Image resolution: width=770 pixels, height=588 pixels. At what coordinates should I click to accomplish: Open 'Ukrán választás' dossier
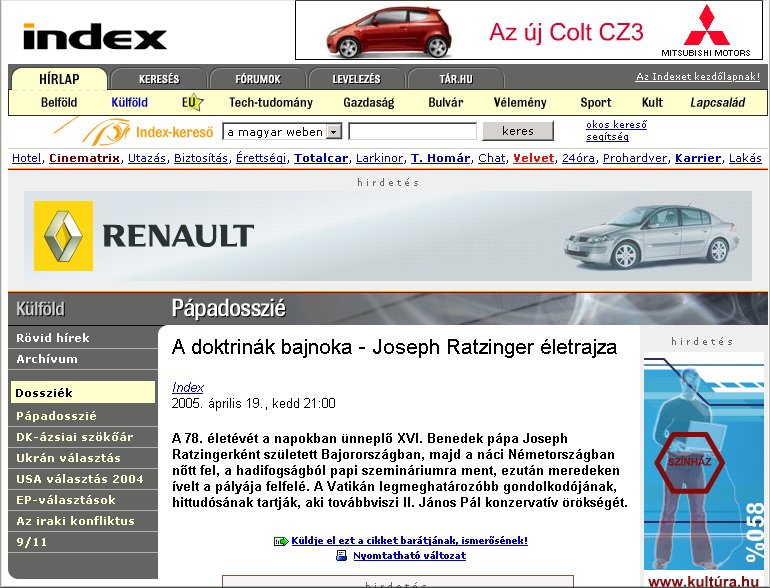(x=82, y=458)
